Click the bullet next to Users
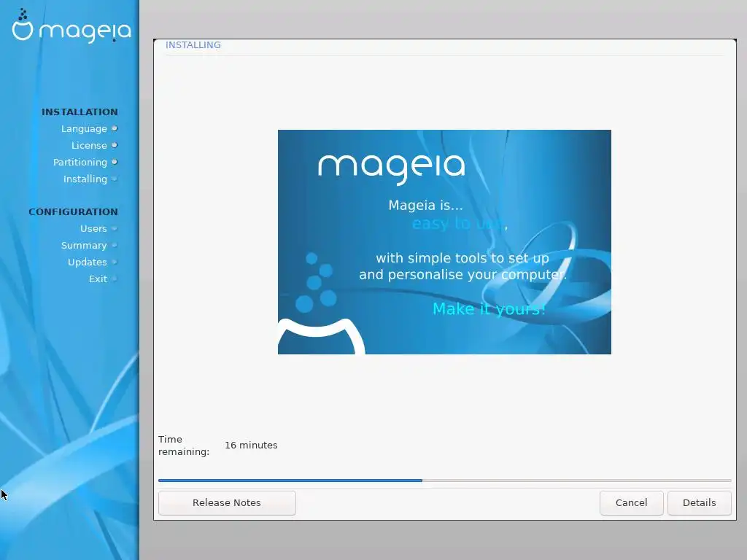747x560 pixels. (115, 228)
